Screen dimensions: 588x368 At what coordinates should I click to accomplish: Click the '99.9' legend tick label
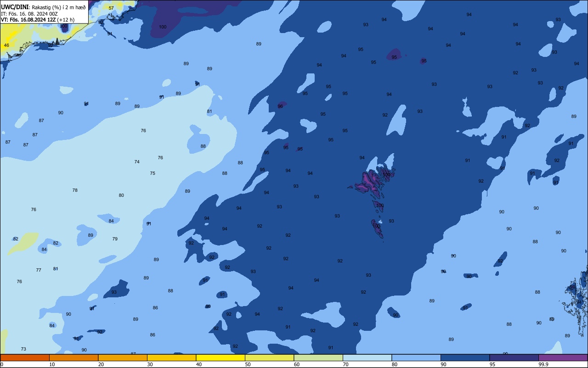[x=543, y=364]
